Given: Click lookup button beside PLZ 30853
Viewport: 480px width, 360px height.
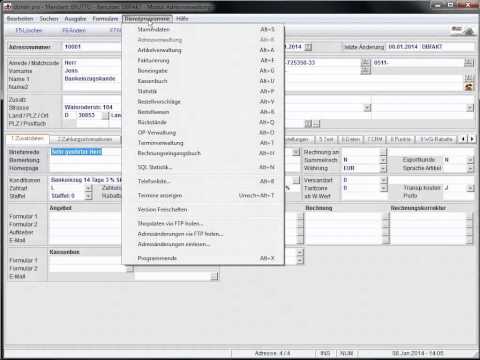Looking at the screenshot, I should (x=105, y=116).
